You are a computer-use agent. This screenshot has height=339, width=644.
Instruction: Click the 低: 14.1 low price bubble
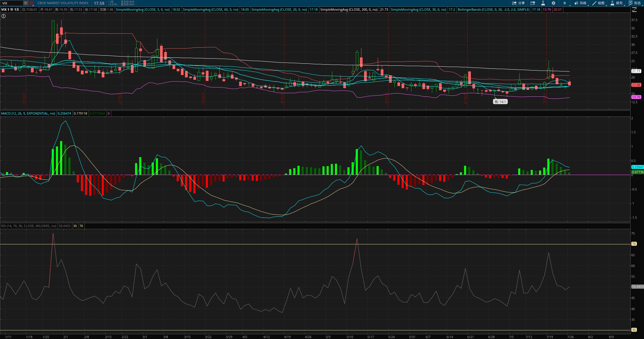pyautogui.click(x=500, y=102)
